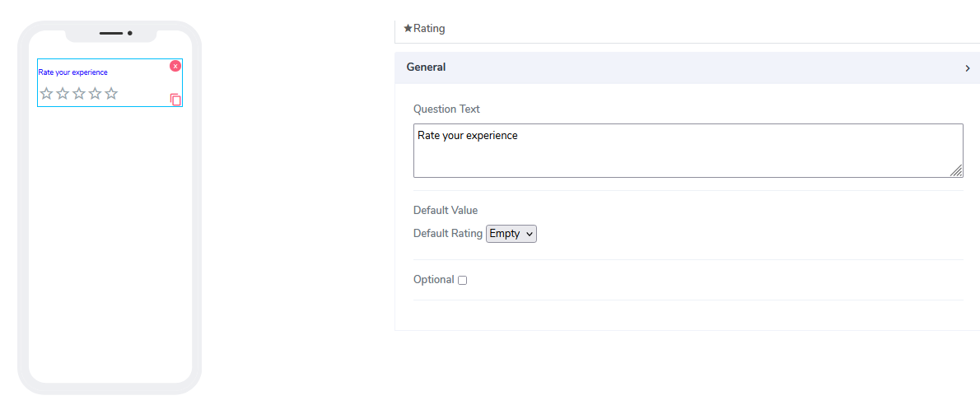This screenshot has height=405, width=980.
Task: Click the resize handle of the textarea
Action: (956, 170)
